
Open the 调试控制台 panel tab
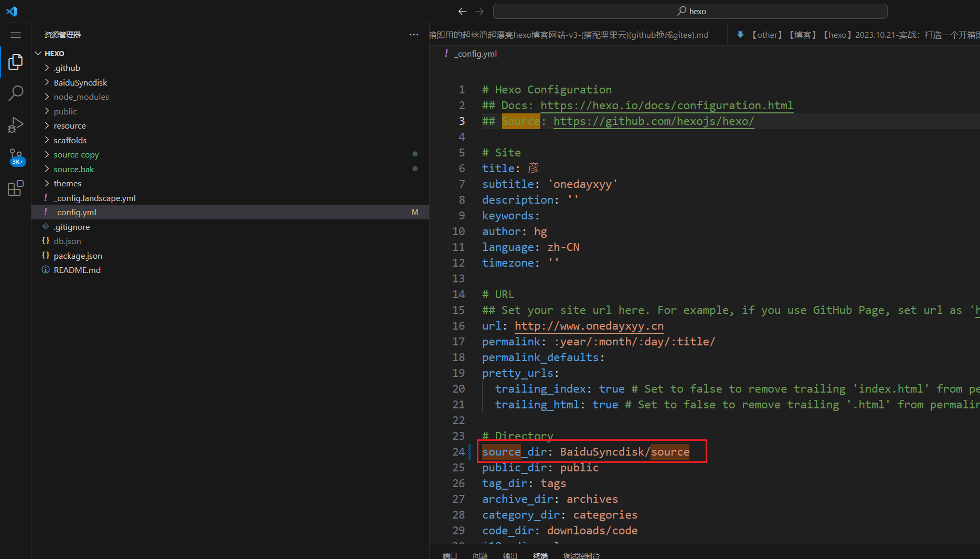point(581,555)
